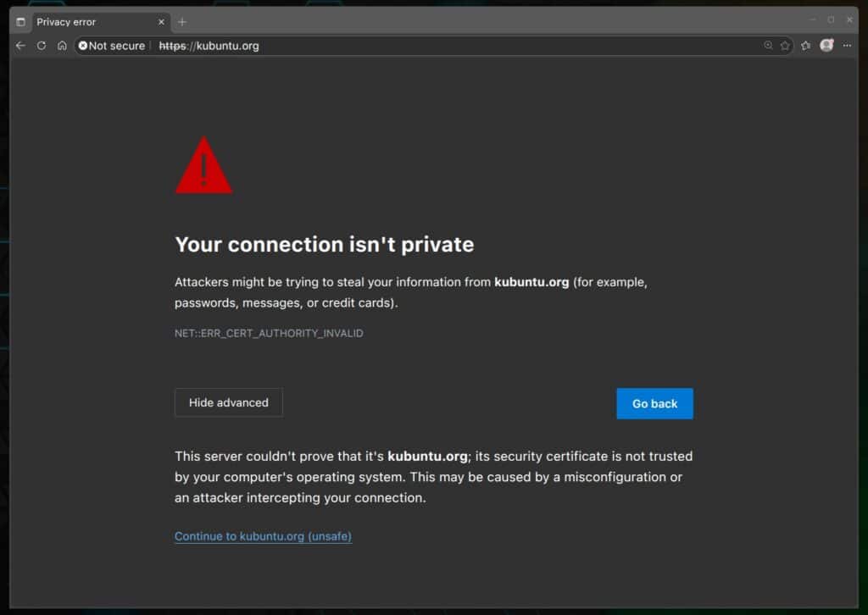The image size is (868, 615).
Task: Open a new tab with the plus button
Action: [x=181, y=21]
